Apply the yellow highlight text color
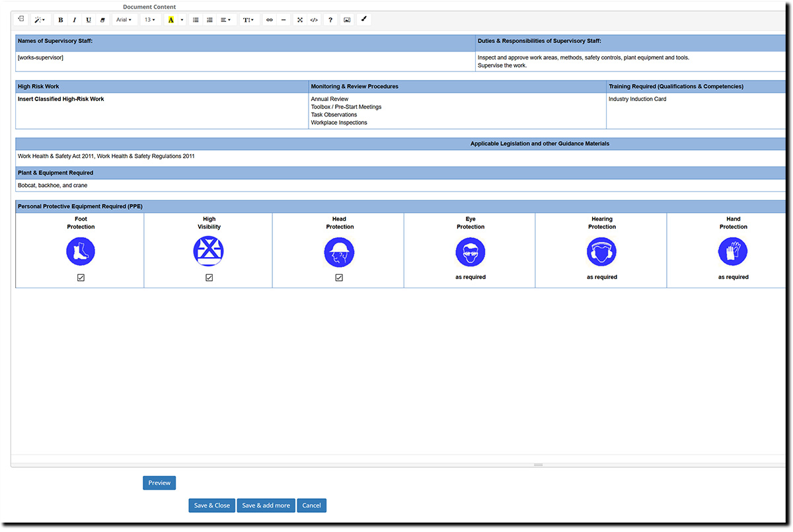The width and height of the screenshot is (793, 532). pyautogui.click(x=170, y=20)
